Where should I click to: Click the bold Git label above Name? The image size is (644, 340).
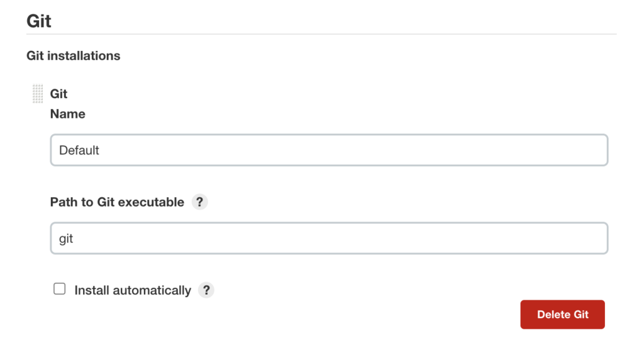pos(58,94)
